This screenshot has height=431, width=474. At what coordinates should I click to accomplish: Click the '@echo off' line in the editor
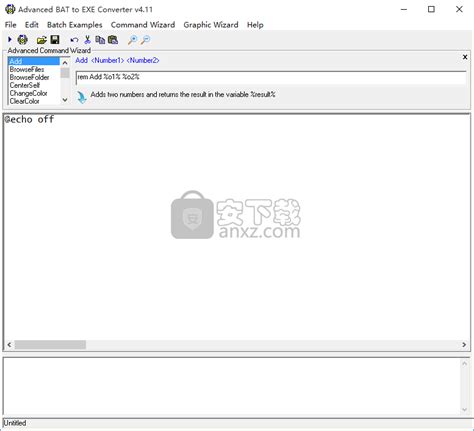pos(29,119)
